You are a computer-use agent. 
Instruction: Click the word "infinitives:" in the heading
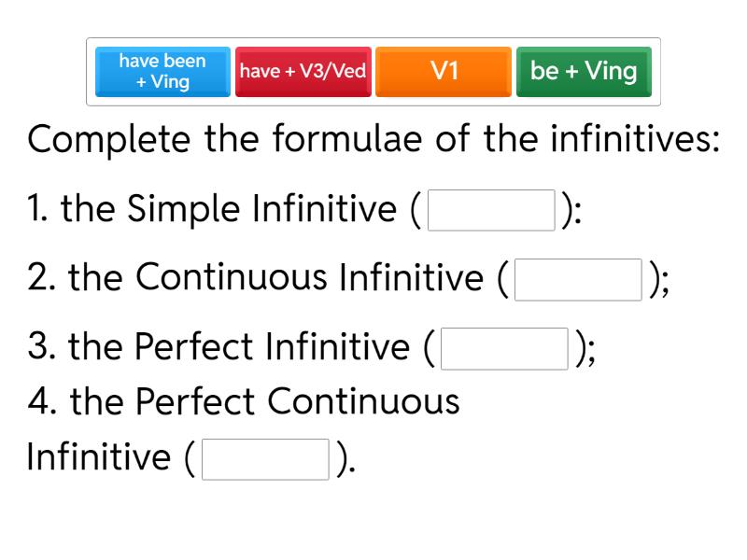(x=633, y=141)
